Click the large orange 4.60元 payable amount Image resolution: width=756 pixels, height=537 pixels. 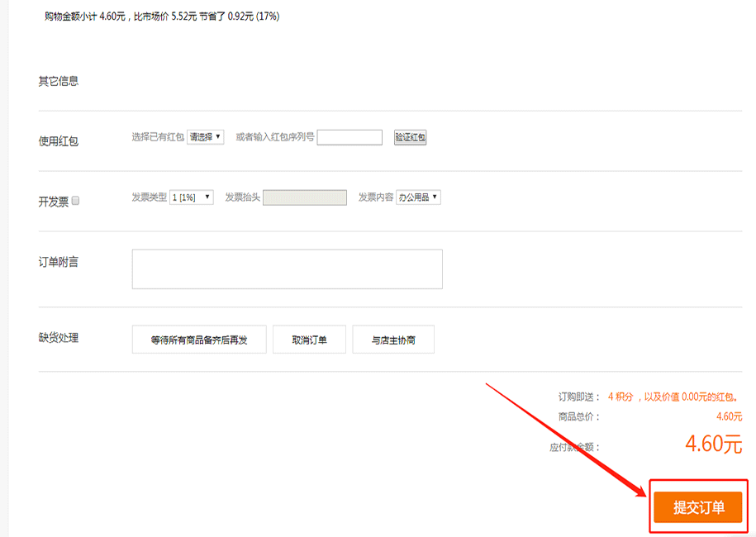(x=713, y=444)
